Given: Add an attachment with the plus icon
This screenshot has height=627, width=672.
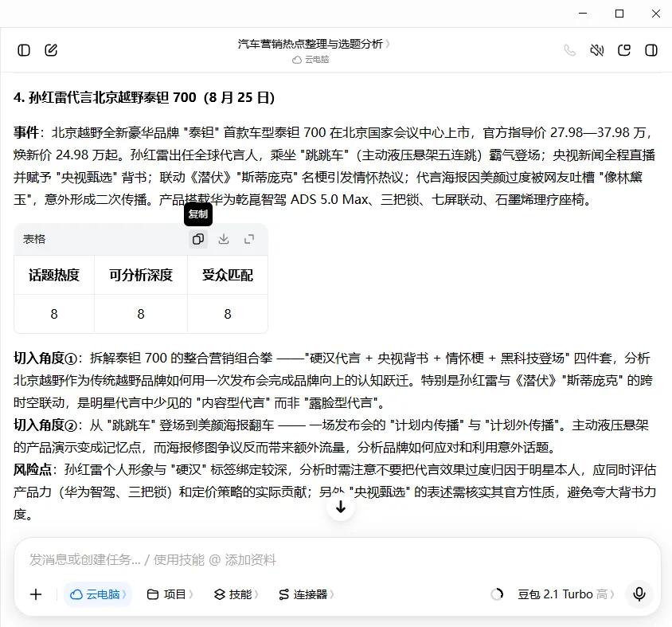Looking at the screenshot, I should 36,594.
